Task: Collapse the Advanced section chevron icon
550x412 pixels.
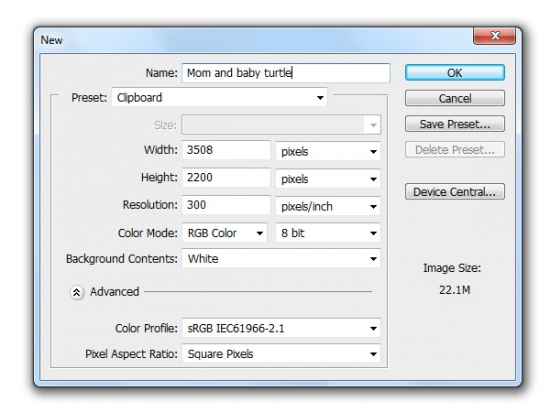Action: click(76, 292)
